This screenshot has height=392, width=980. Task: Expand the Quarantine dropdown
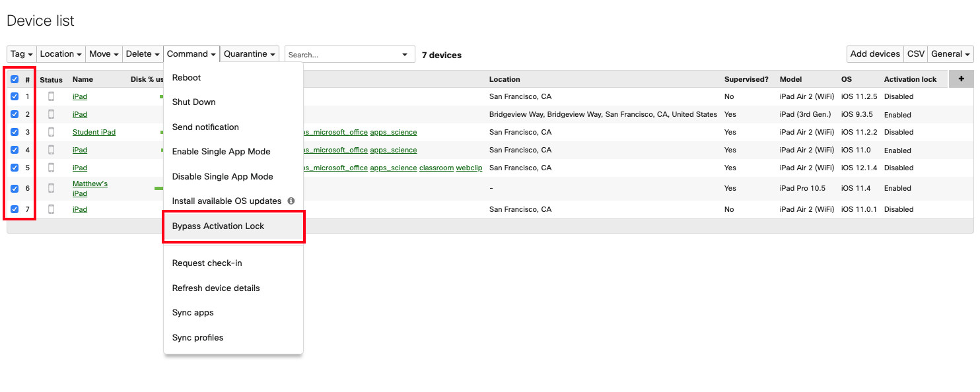(x=249, y=54)
